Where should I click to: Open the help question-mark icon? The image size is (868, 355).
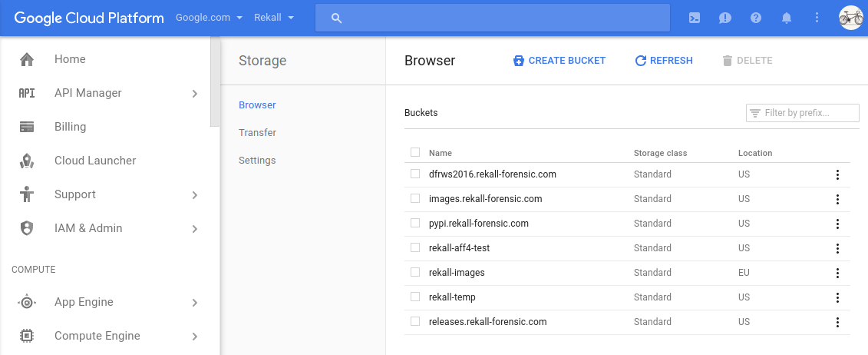click(x=756, y=18)
